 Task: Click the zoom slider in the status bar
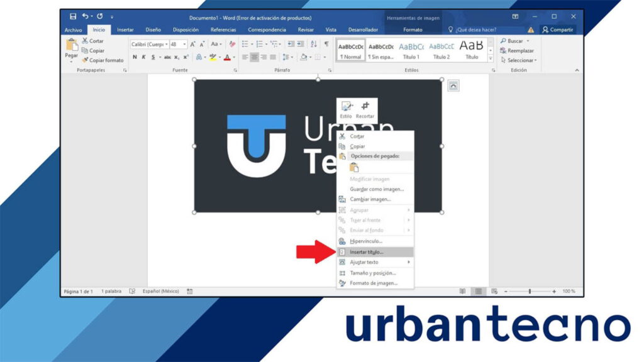(530, 292)
